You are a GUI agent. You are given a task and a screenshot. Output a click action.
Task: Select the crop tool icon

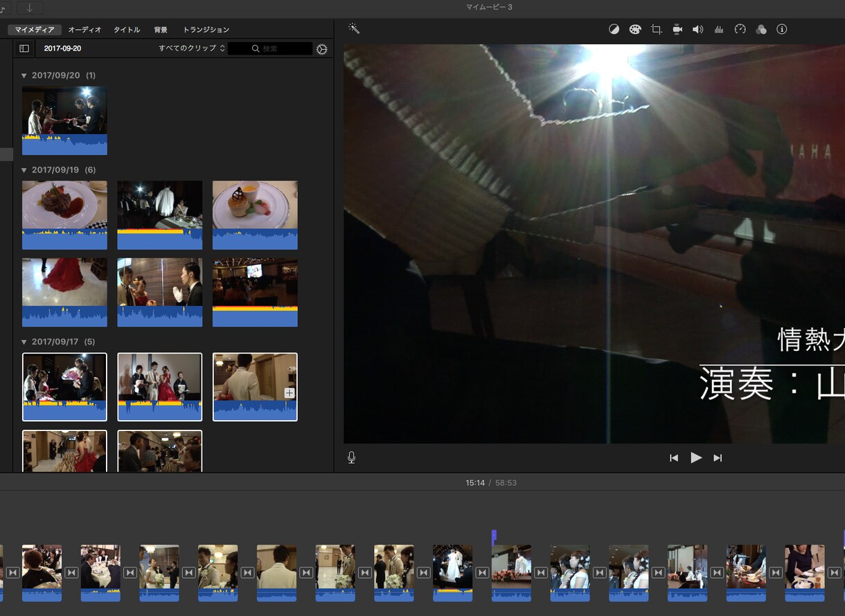pyautogui.click(x=657, y=29)
